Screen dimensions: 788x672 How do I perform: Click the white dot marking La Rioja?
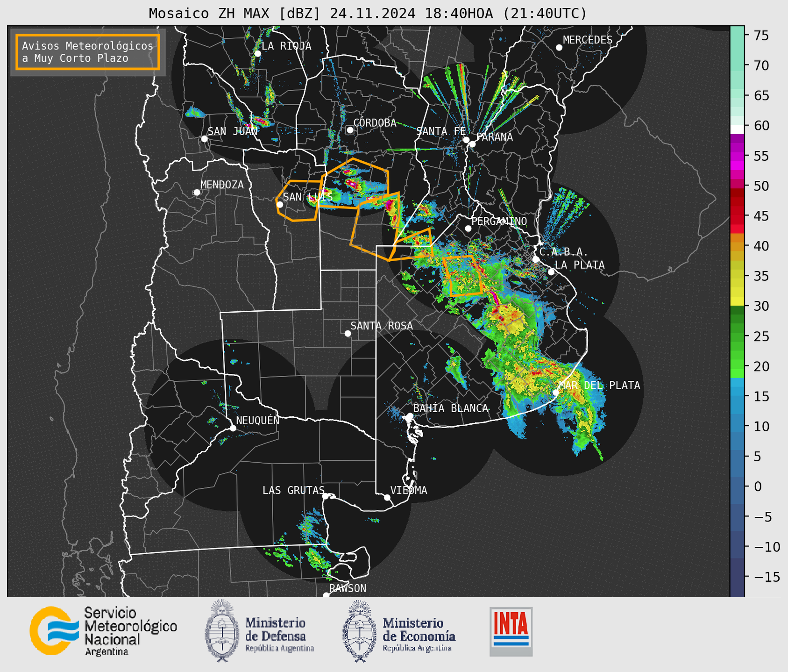pyautogui.click(x=258, y=54)
